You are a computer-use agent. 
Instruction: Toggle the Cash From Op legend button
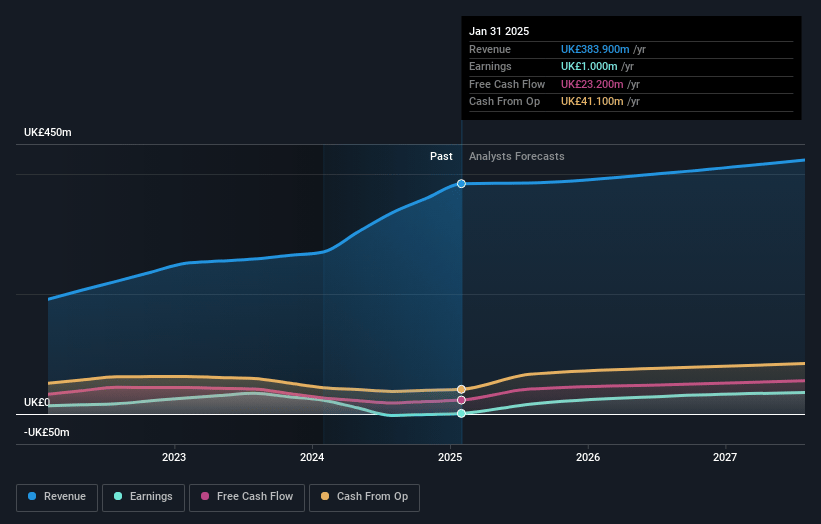pos(364,497)
